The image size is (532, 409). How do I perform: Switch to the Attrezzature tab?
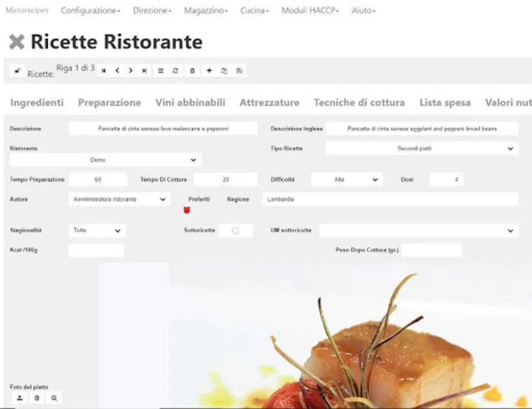(x=269, y=102)
